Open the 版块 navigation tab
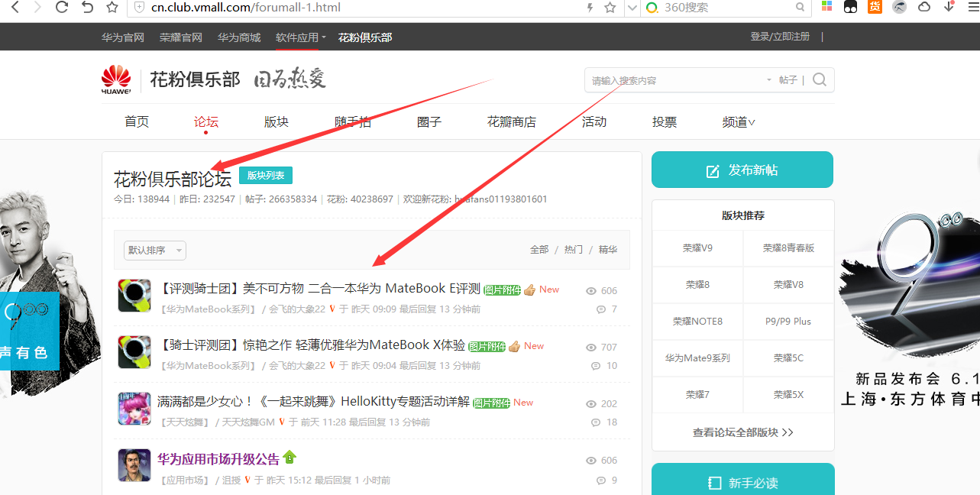 (x=277, y=122)
